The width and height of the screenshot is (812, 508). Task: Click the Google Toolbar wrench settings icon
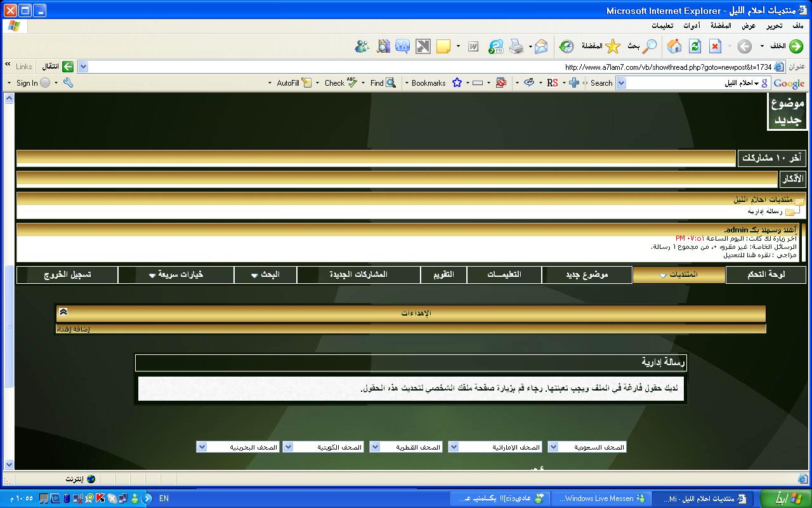69,83
